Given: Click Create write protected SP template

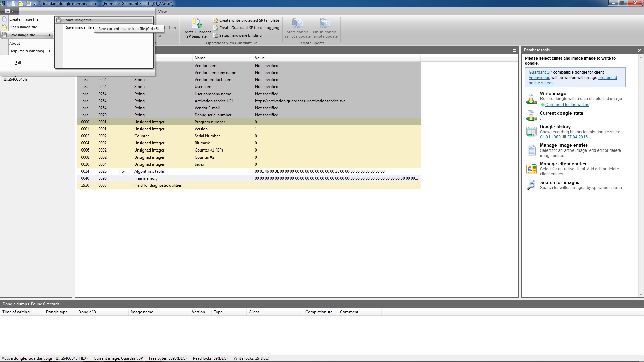Looking at the screenshot, I should 249,20.
